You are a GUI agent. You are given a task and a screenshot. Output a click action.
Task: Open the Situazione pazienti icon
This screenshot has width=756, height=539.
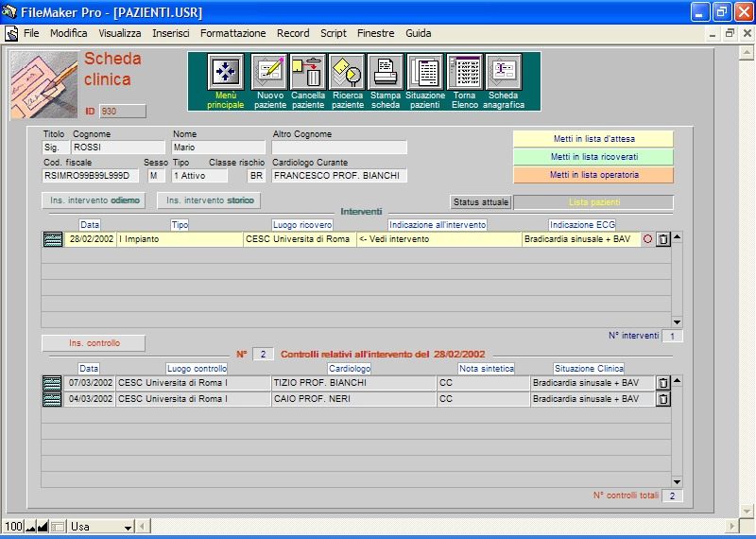424,72
